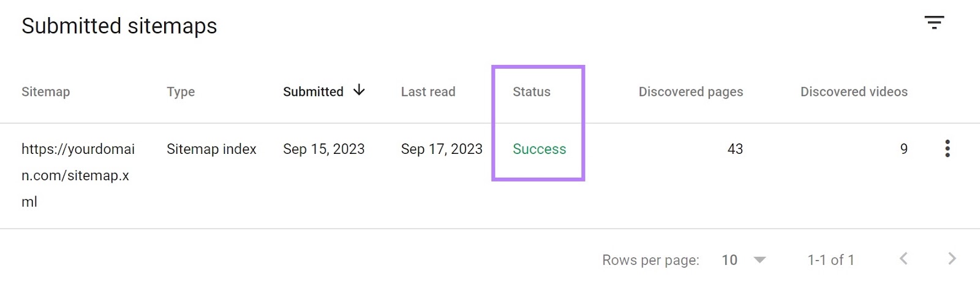Go to the previous page arrow
Screen dimensions: 980x282
coord(903,259)
